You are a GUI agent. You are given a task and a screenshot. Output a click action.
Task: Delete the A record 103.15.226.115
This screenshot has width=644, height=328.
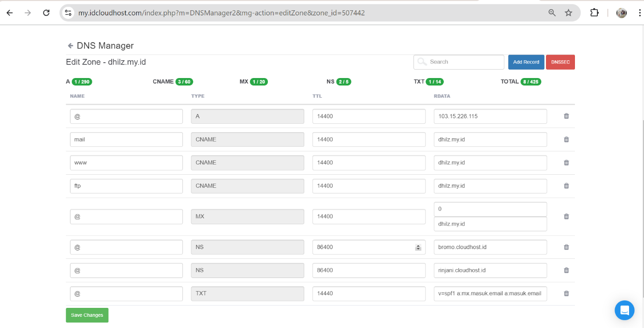pos(567,116)
